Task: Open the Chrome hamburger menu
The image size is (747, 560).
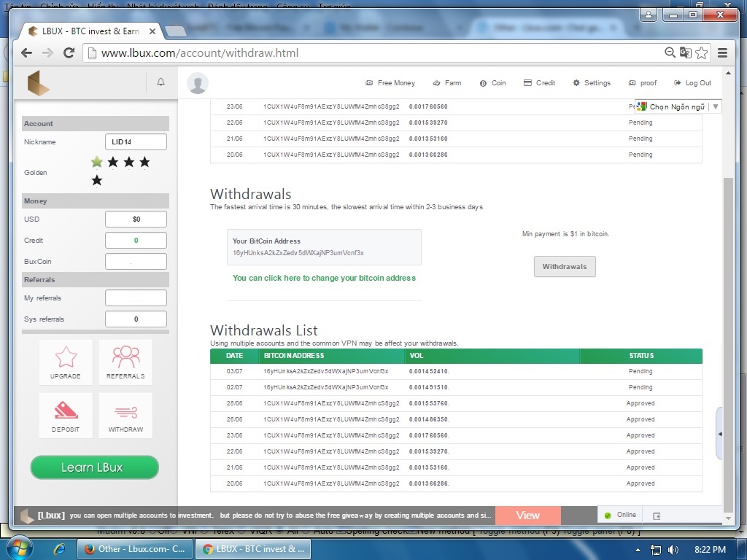Action: pyautogui.click(x=723, y=52)
